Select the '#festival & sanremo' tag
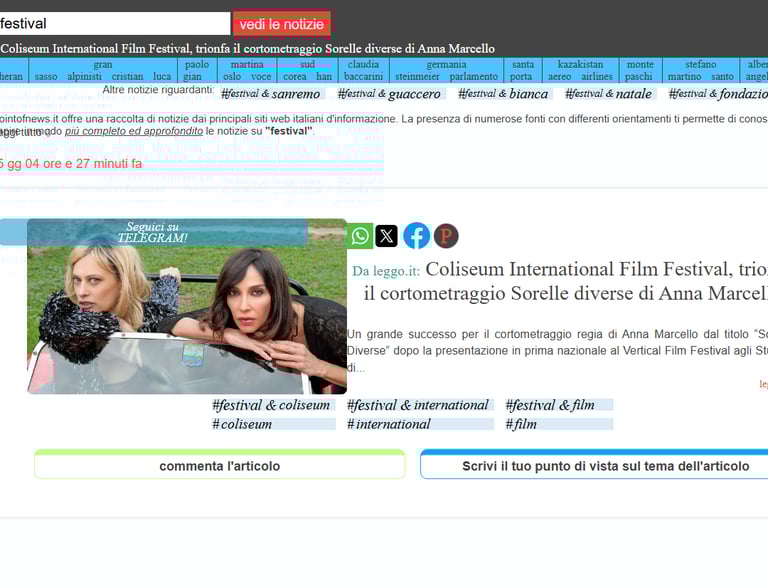This screenshot has width=768, height=588. coord(271,94)
